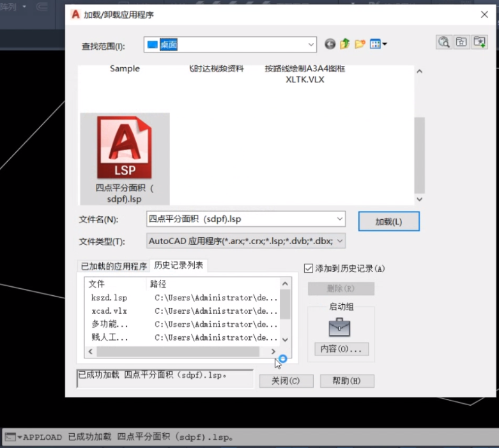
Task: Click the command line icon beside APPLOAD
Action: coord(10,437)
